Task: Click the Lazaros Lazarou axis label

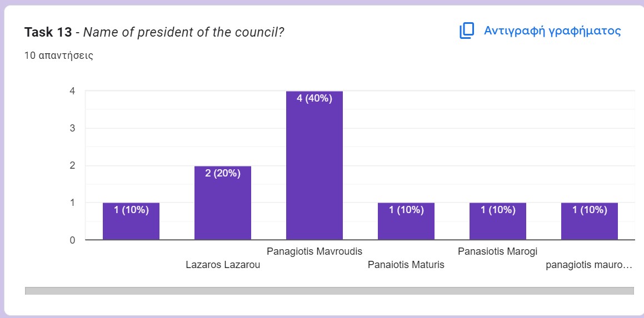Action: [x=223, y=265]
